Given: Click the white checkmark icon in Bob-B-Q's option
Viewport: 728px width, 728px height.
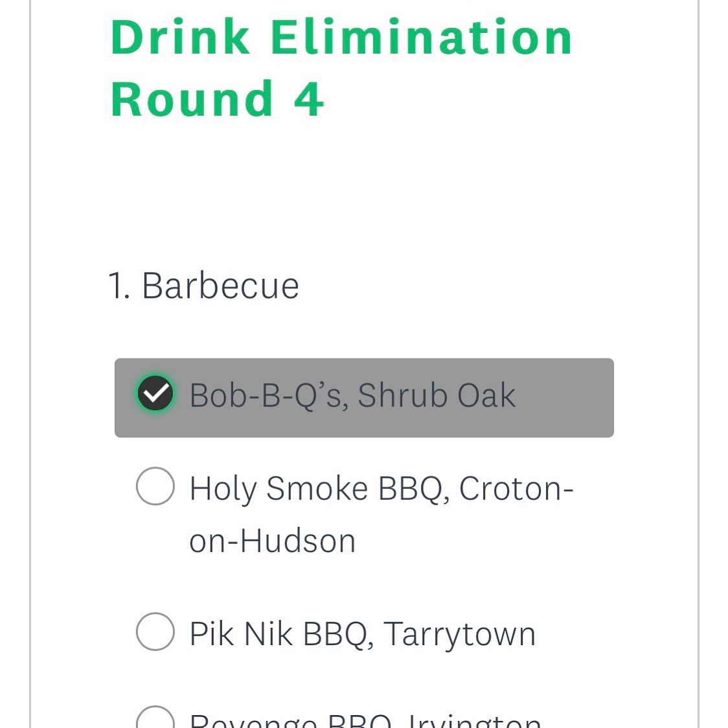Looking at the screenshot, I should 155,393.
